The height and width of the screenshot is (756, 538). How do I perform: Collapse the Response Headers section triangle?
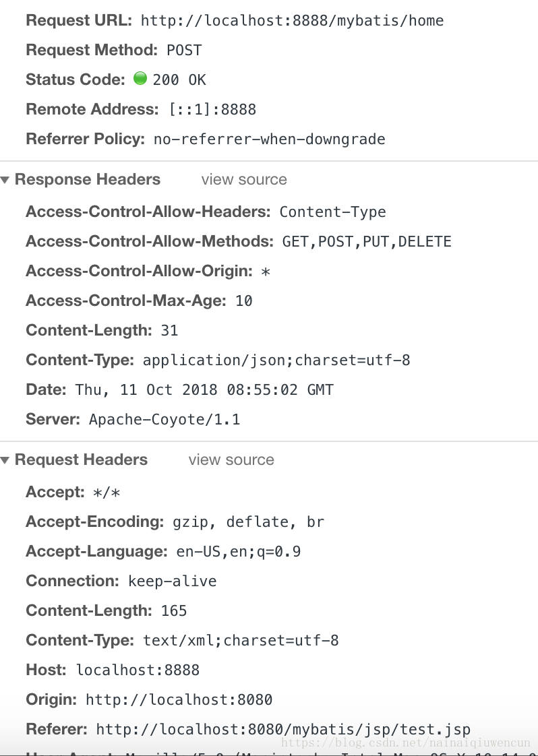coord(5,180)
